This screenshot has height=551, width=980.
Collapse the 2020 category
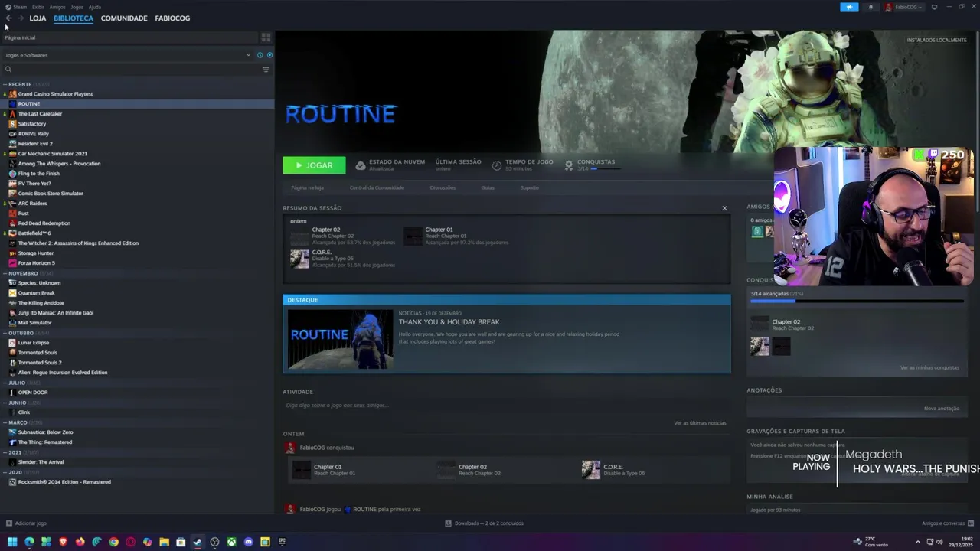click(x=5, y=472)
